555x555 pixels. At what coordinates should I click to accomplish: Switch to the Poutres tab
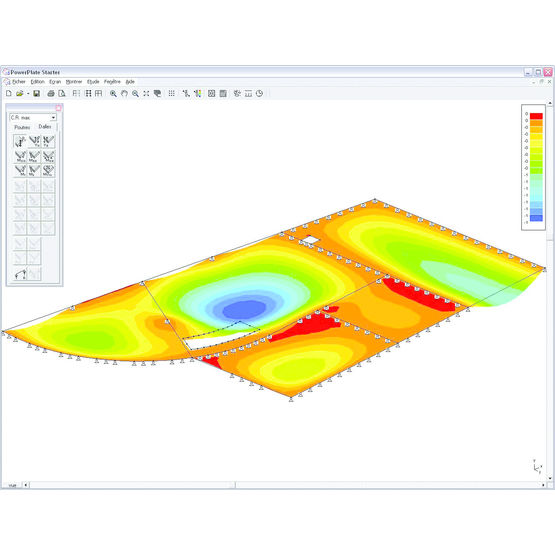[x=22, y=127]
